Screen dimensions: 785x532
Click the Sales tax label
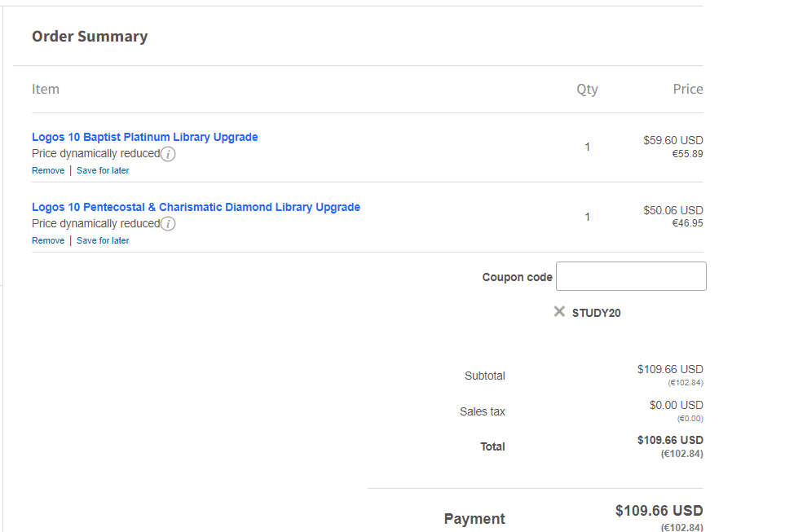(x=483, y=411)
